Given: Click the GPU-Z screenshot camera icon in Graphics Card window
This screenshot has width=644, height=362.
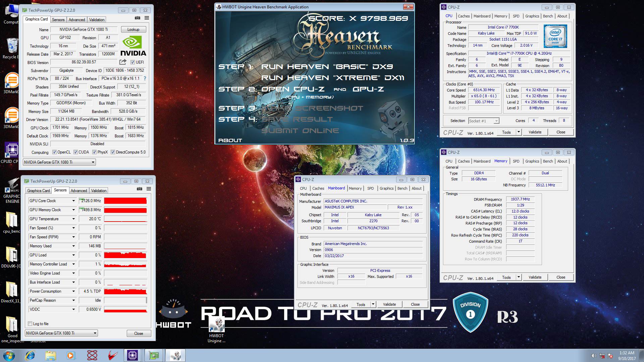Looking at the screenshot, I should coord(138,18).
